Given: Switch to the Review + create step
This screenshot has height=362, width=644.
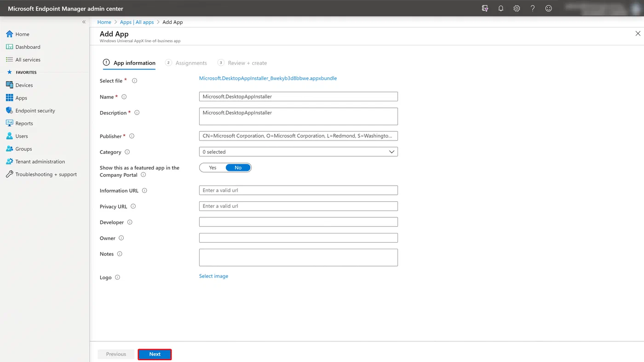Looking at the screenshot, I should click(x=242, y=63).
